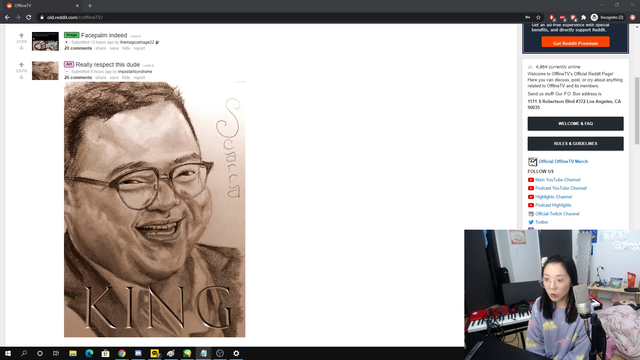This screenshot has width=640, height=360.
Task: Click the Get Reddit Premium button
Action: pos(576,42)
